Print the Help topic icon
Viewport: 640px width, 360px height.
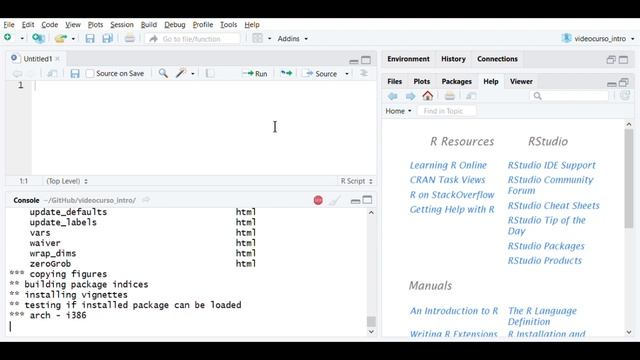[x=449, y=96]
